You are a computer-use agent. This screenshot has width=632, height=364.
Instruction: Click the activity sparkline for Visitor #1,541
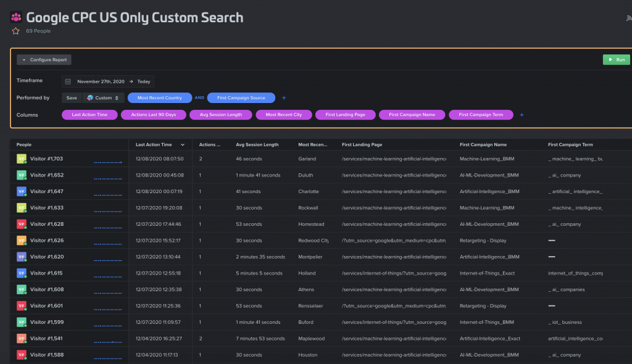[x=107, y=342]
